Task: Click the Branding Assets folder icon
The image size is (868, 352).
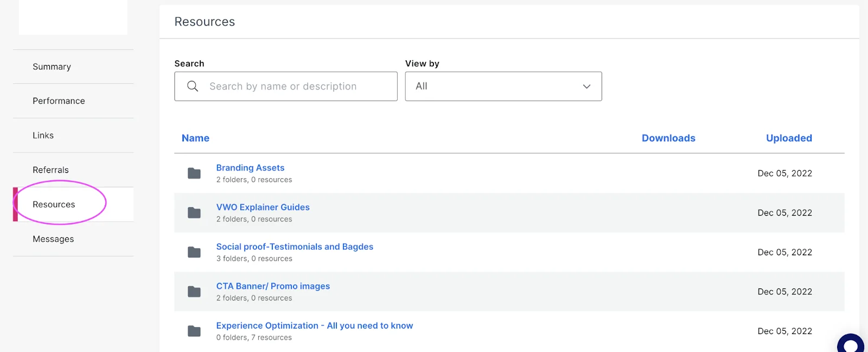Action: (194, 173)
